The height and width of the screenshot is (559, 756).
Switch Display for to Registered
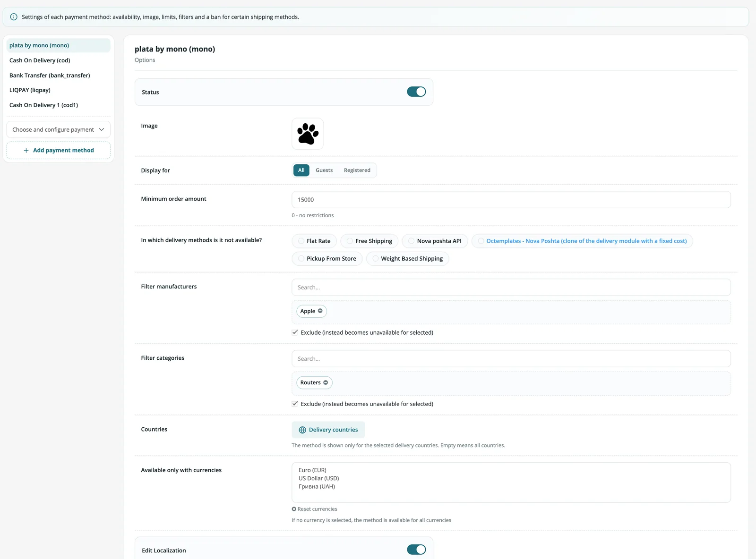click(357, 170)
